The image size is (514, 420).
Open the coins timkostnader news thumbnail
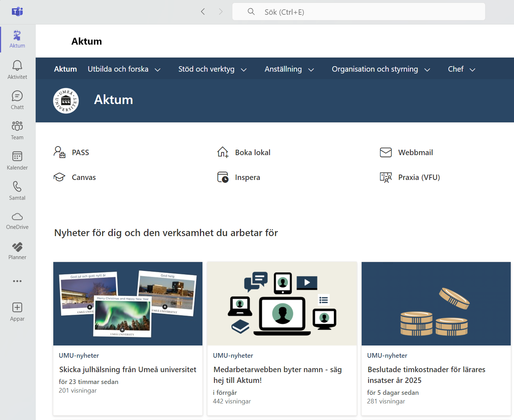[x=436, y=304]
